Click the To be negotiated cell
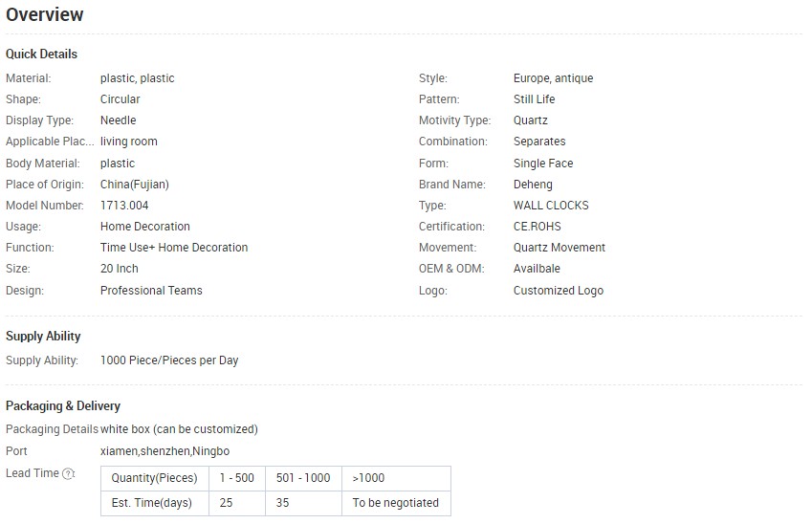 pos(396,503)
